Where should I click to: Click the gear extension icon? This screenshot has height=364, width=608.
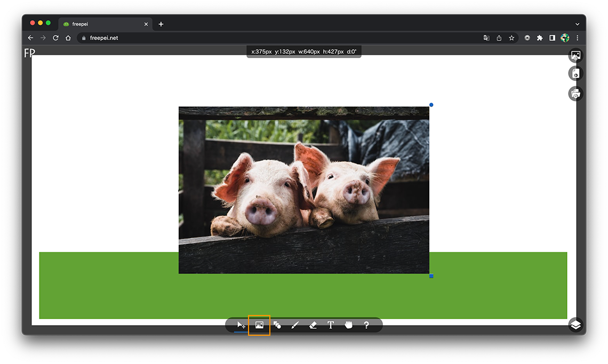click(527, 38)
